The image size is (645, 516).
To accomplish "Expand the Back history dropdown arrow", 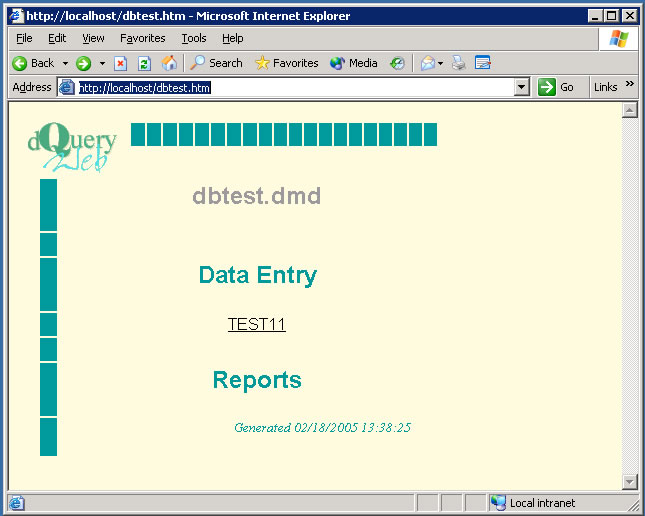I will [65, 63].
